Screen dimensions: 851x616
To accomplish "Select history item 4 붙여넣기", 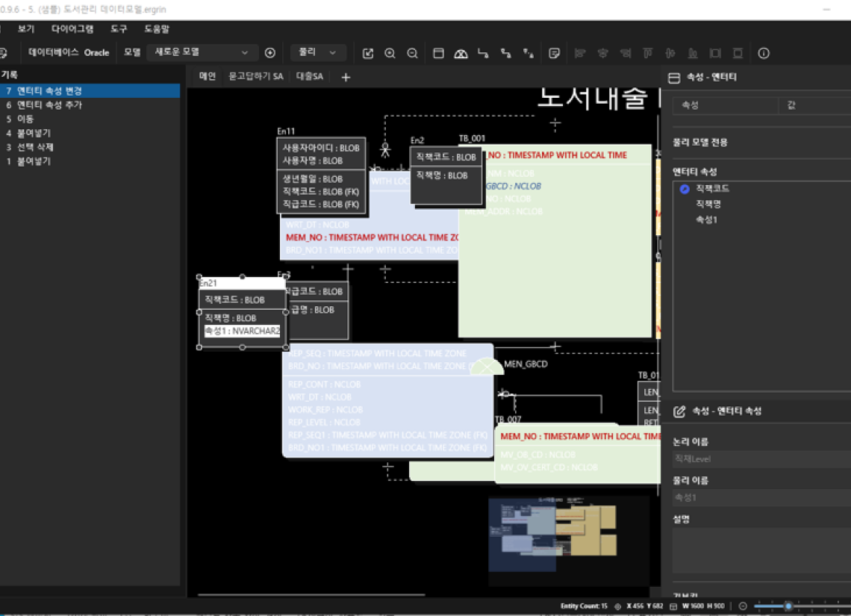I will click(90, 133).
